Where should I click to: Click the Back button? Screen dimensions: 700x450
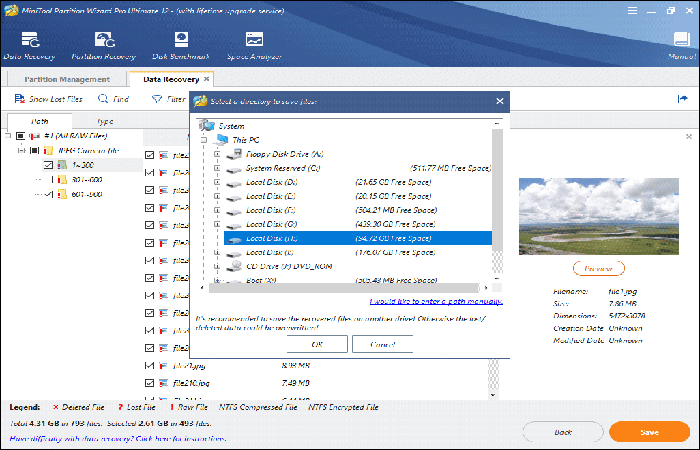[563, 432]
